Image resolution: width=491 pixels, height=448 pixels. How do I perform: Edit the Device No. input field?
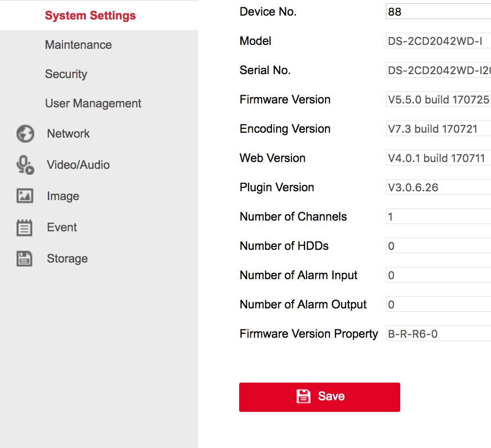click(438, 12)
